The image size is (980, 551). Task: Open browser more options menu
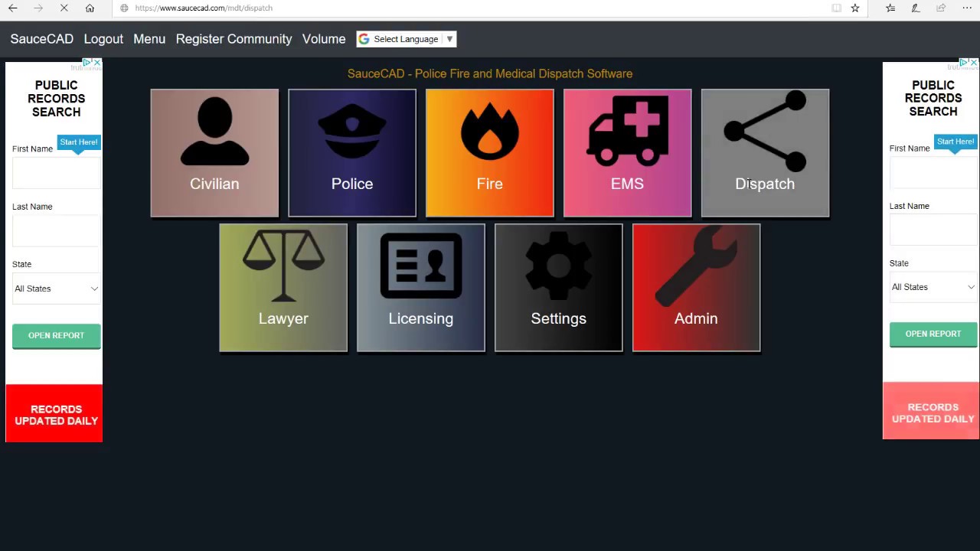coord(967,8)
